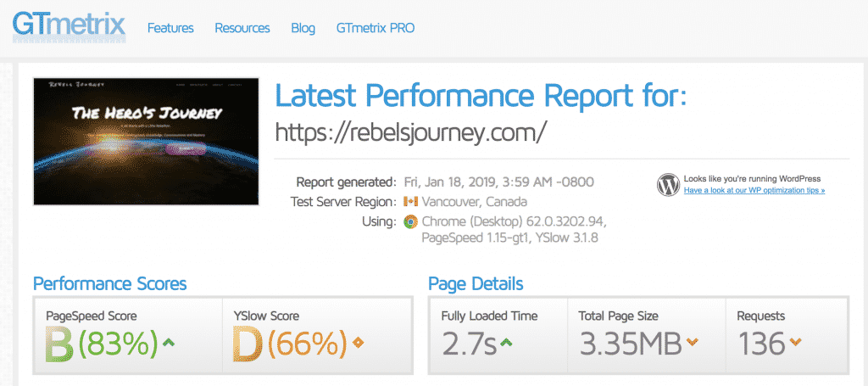Click the YSlow Score label

click(x=266, y=316)
